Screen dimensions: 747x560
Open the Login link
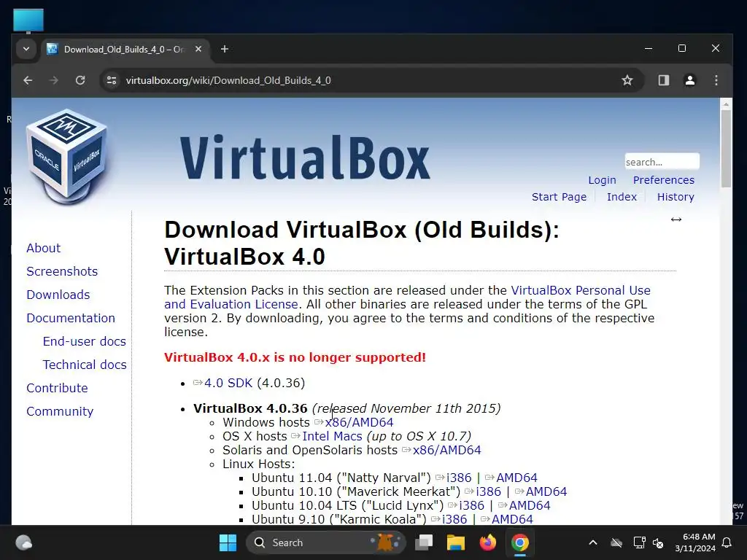[x=602, y=180]
